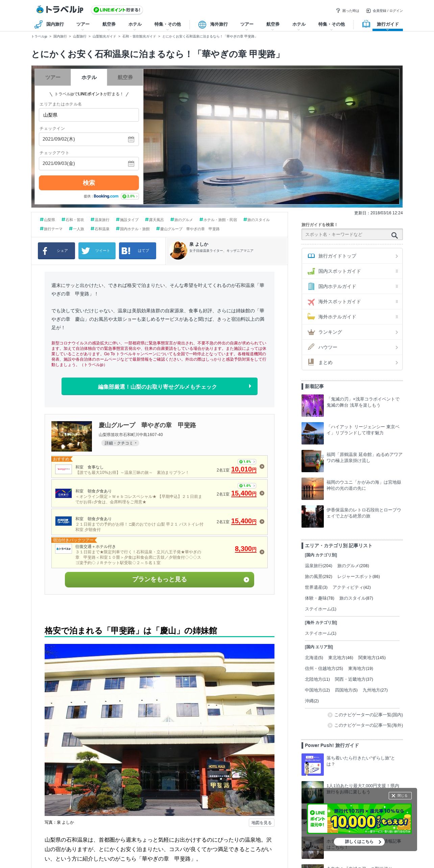Tweet the article with ツイート button
Image resolution: width=434 pixels, height=868 pixels.
pyautogui.click(x=97, y=251)
